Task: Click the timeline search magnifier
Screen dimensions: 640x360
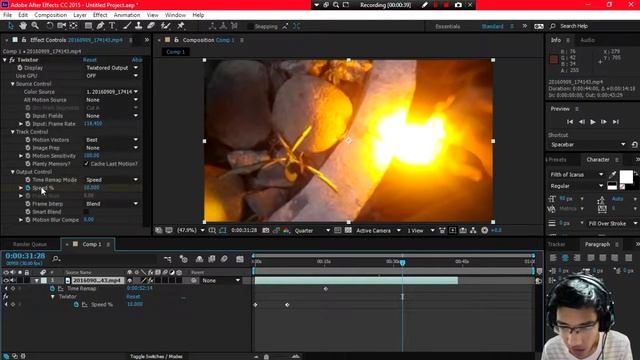Action: pos(56,259)
